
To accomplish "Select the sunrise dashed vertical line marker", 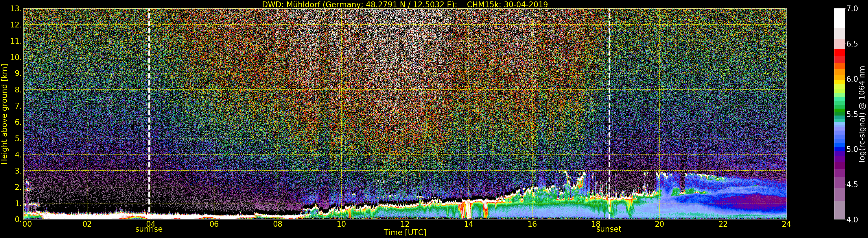I will pos(149,114).
